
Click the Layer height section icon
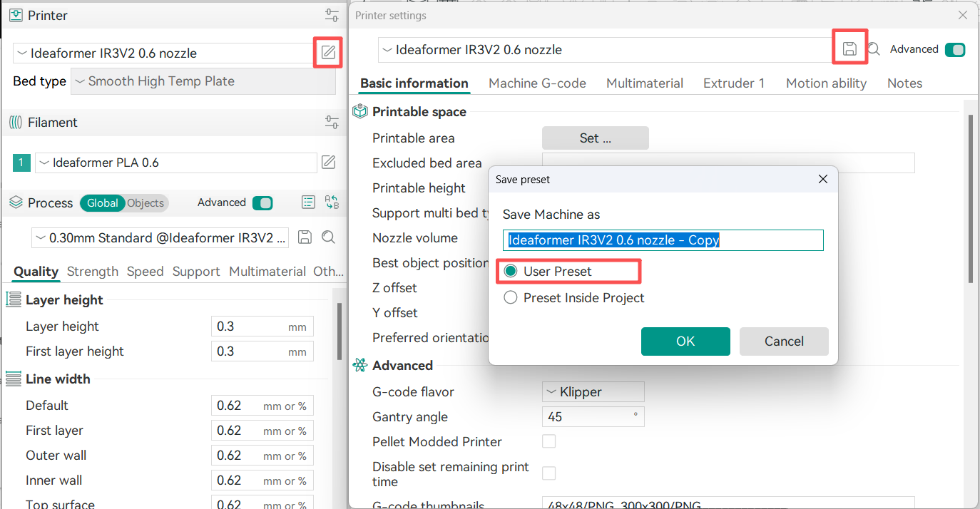(x=14, y=300)
